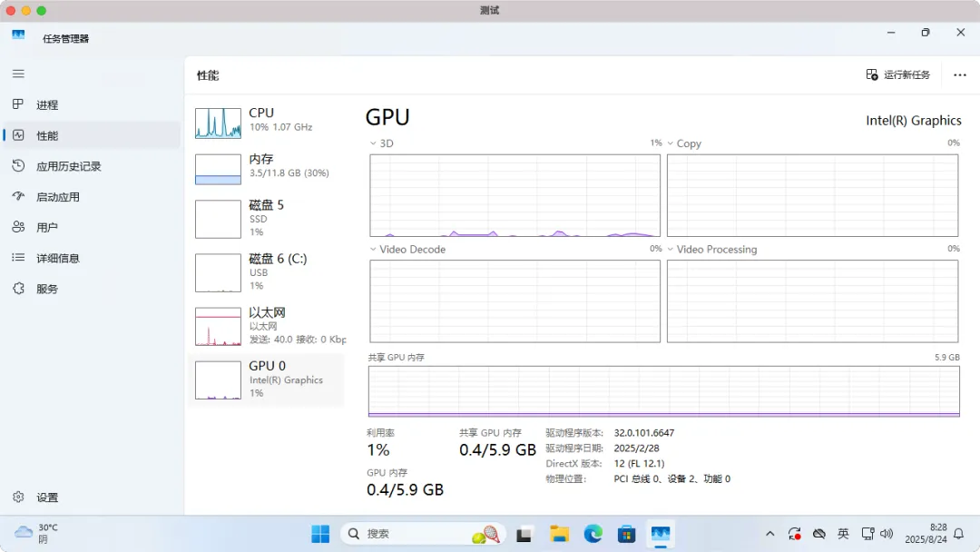Select the 启动应用 startup apps icon

(x=18, y=196)
